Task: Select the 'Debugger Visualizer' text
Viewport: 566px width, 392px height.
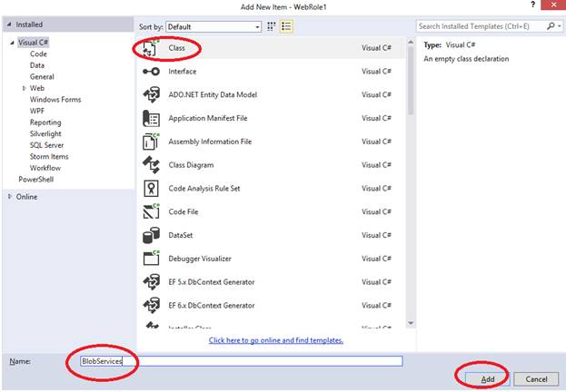Action: pyautogui.click(x=200, y=259)
